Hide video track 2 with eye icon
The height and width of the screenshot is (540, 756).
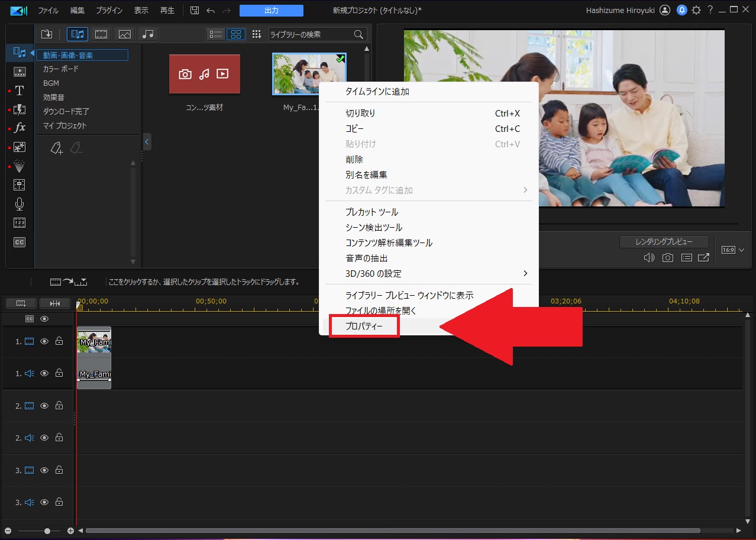point(44,406)
